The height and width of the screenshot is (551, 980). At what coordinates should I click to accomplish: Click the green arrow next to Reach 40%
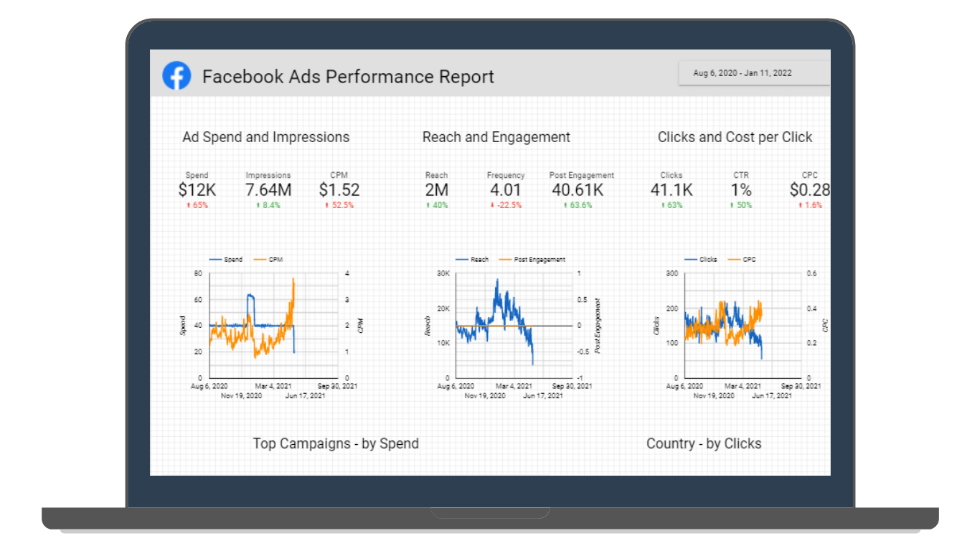tap(428, 206)
